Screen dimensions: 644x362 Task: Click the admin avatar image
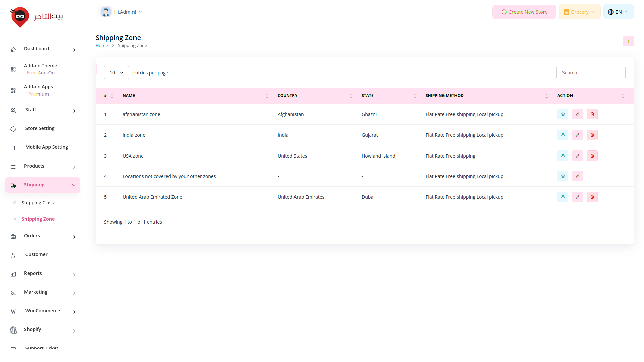[x=106, y=12]
